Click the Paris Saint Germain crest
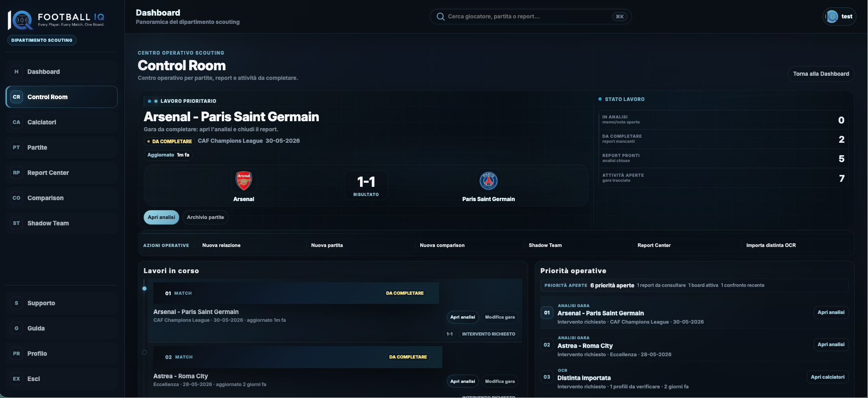The height and width of the screenshot is (398, 868). click(489, 180)
